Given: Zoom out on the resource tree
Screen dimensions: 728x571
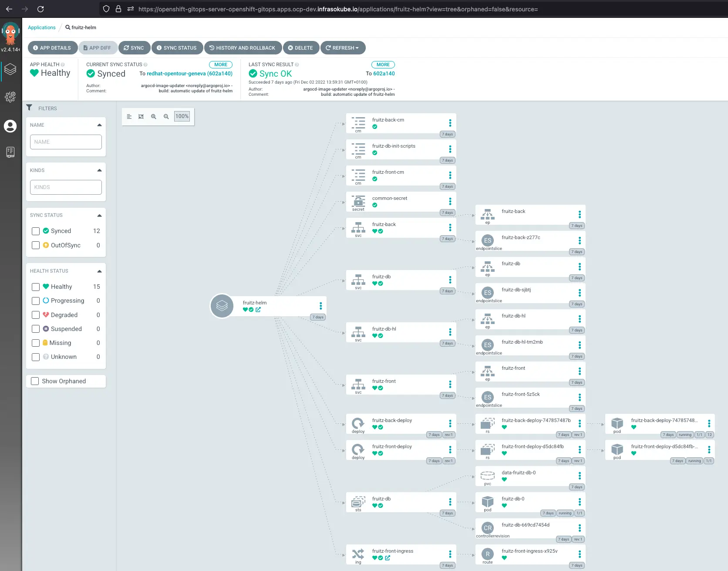Looking at the screenshot, I should click(166, 117).
